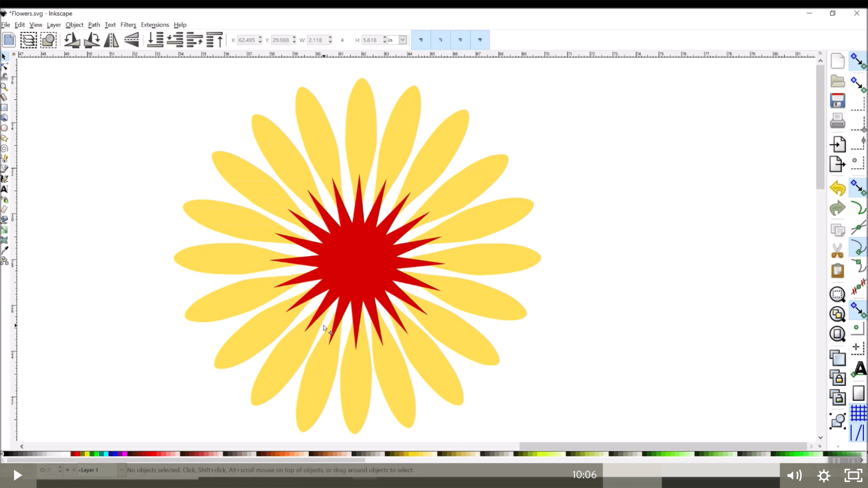This screenshot has height=488, width=868.
Task: Select a red swatch from the palette
Action: pos(77,453)
